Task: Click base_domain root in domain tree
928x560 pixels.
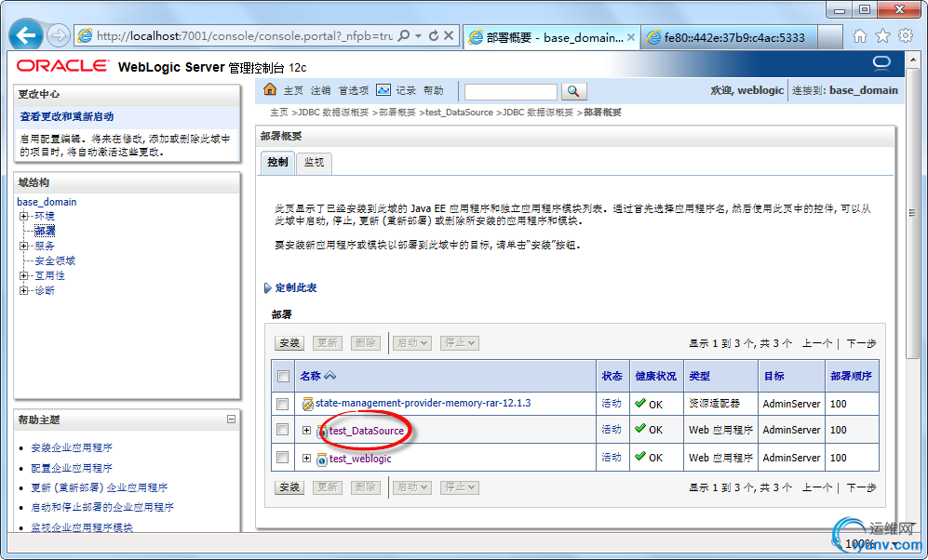Action: pyautogui.click(x=47, y=202)
